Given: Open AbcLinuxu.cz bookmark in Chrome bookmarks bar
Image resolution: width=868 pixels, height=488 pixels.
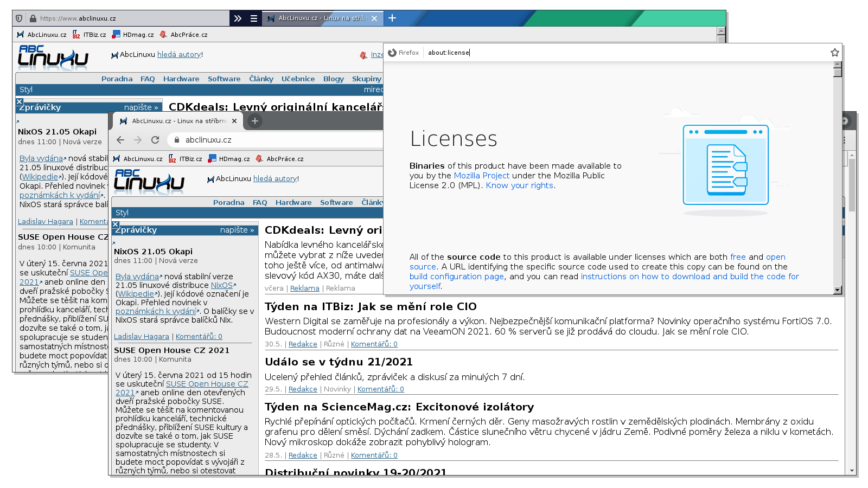Looking at the screenshot, I should 138,159.
